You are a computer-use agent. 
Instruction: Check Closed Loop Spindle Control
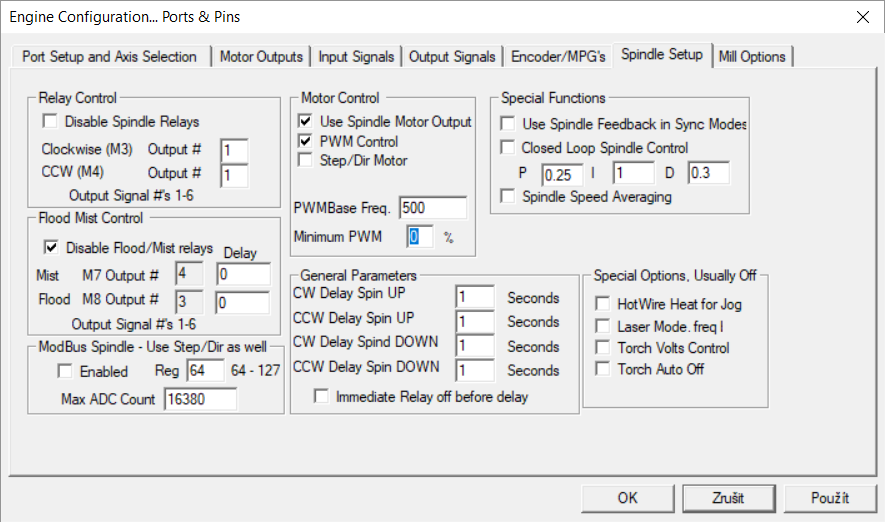(508, 148)
